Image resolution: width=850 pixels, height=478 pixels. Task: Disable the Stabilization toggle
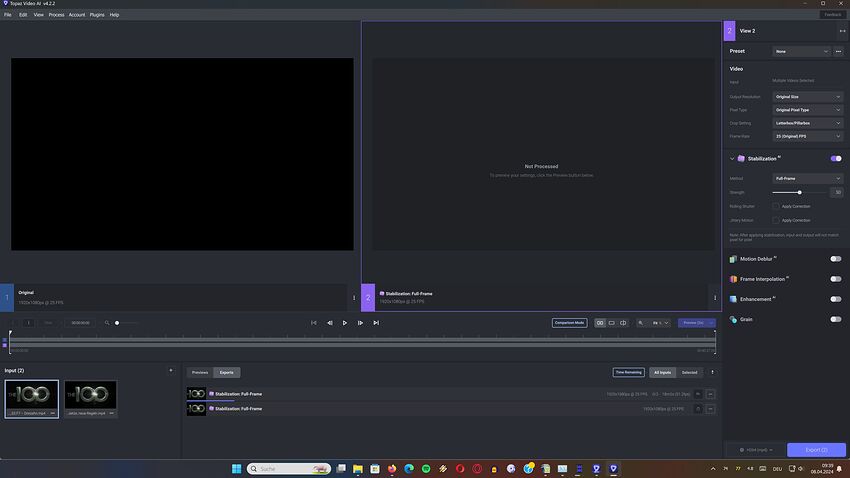pyautogui.click(x=835, y=158)
